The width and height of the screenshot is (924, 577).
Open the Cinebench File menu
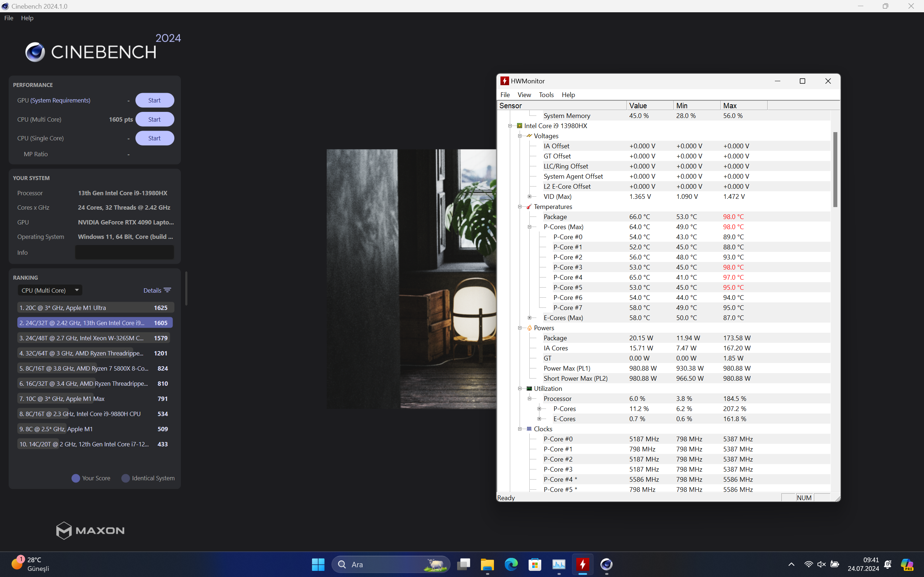pyautogui.click(x=9, y=18)
